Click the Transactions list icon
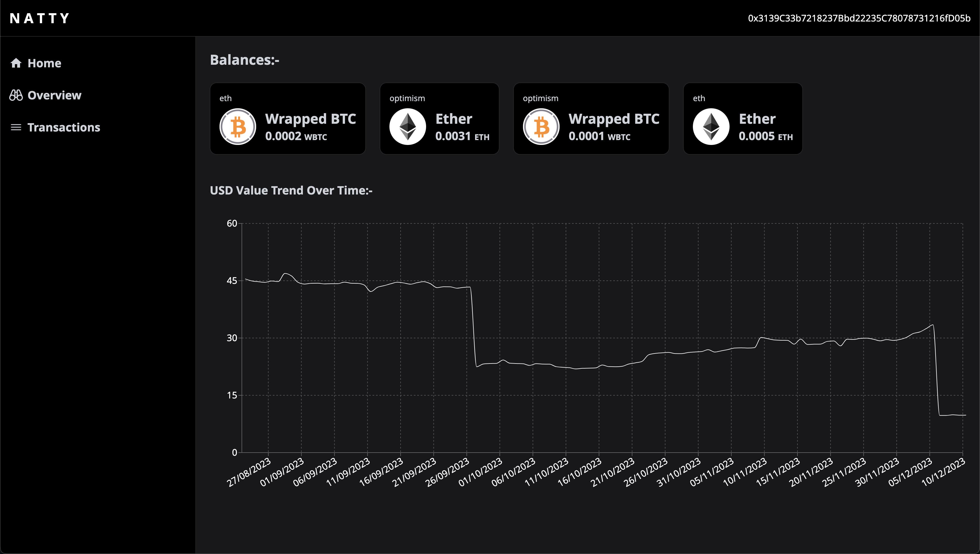 tap(16, 127)
